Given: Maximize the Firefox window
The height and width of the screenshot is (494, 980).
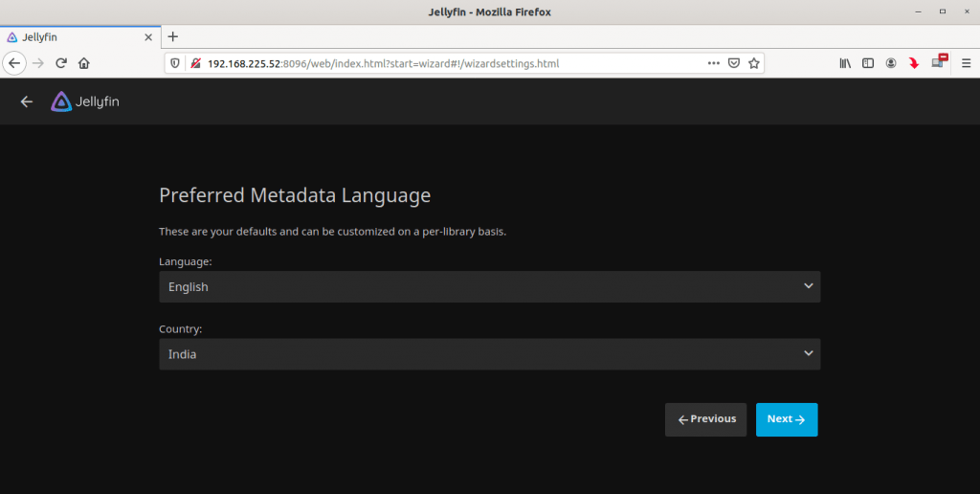Looking at the screenshot, I should 943,11.
